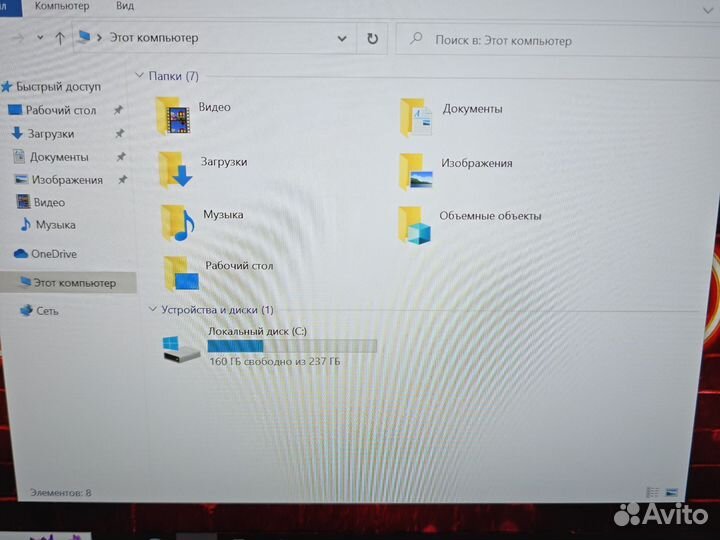This screenshot has width=720, height=540.
Task: Click the Загрузки folder label in Папки
Action: click(224, 162)
